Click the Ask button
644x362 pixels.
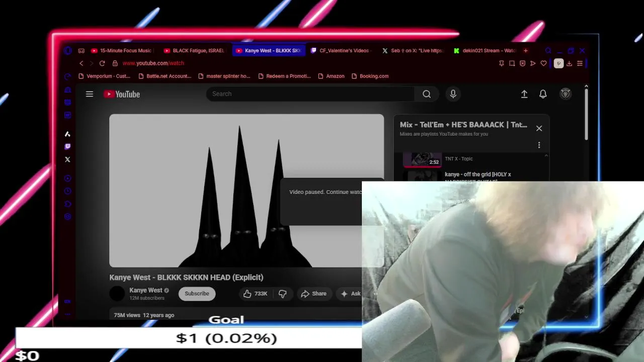[351, 294]
